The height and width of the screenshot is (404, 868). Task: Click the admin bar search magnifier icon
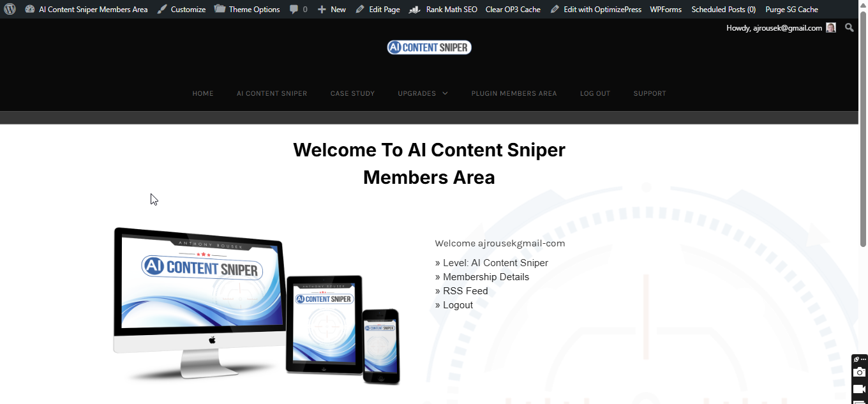pyautogui.click(x=849, y=27)
